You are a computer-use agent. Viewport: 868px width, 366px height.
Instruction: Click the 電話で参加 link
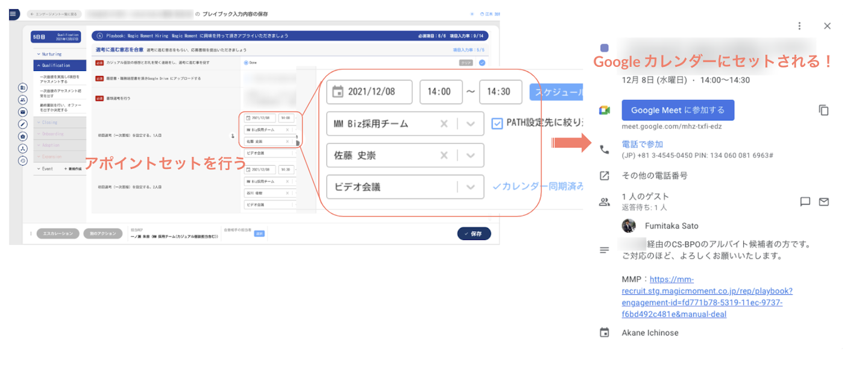point(643,144)
